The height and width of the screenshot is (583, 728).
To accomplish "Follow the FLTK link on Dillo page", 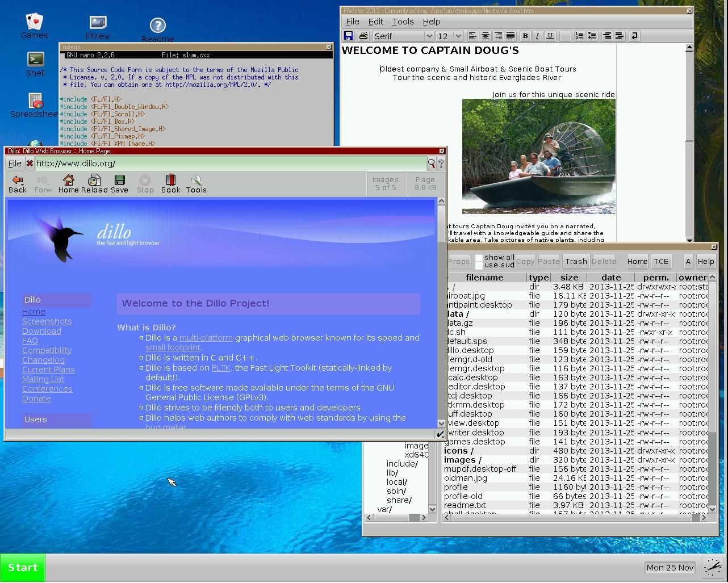I will tap(220, 368).
